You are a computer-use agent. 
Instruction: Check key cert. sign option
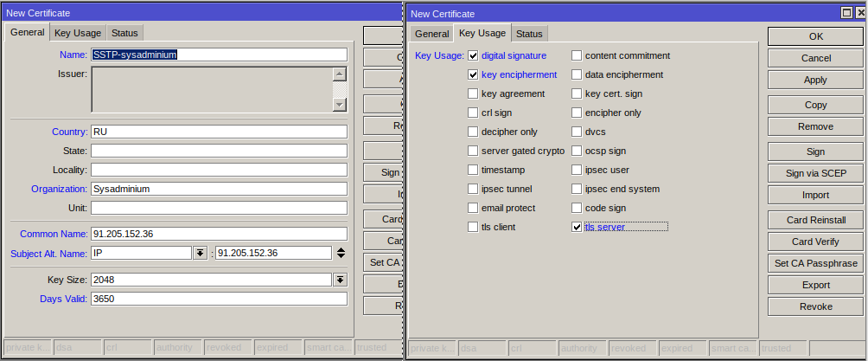tap(577, 93)
